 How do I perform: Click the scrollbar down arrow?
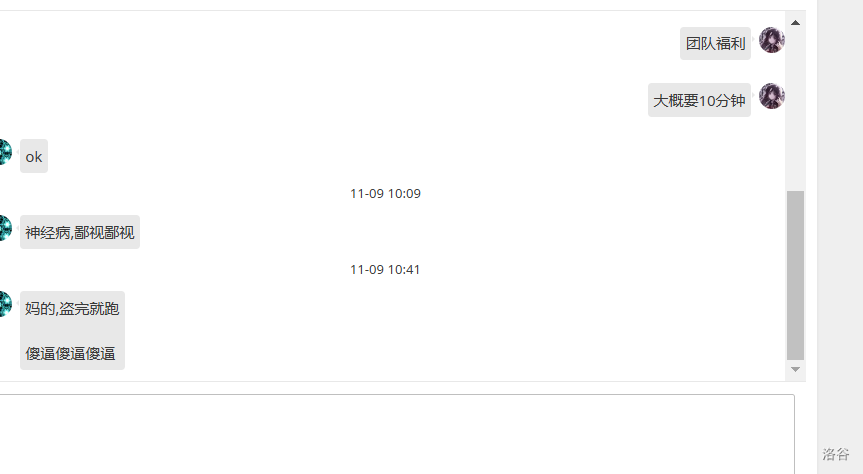click(x=795, y=370)
